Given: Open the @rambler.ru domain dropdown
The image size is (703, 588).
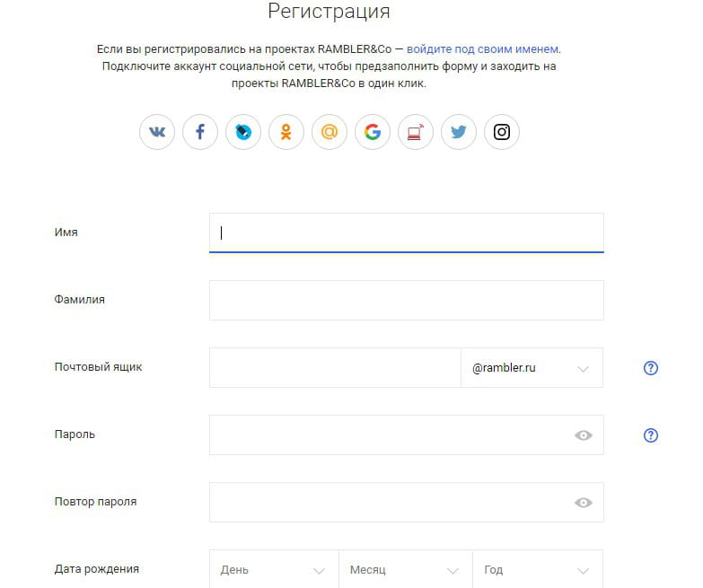Looking at the screenshot, I should 532,368.
